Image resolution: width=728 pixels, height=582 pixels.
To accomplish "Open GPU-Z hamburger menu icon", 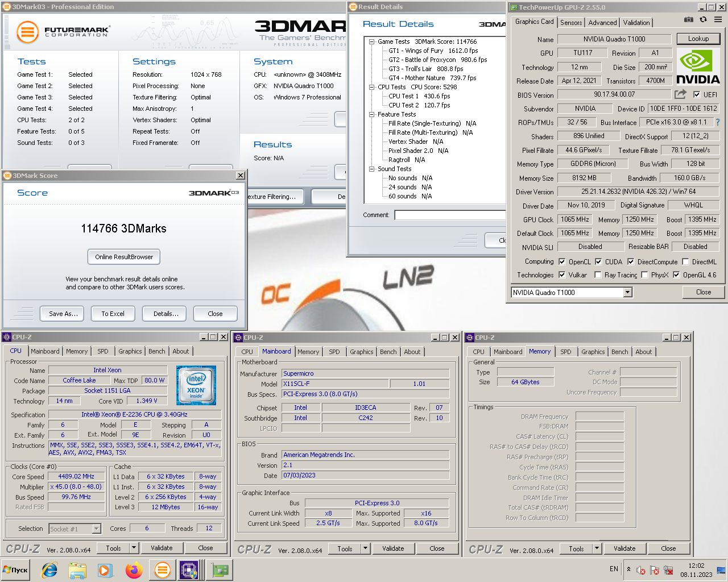I will point(717,19).
